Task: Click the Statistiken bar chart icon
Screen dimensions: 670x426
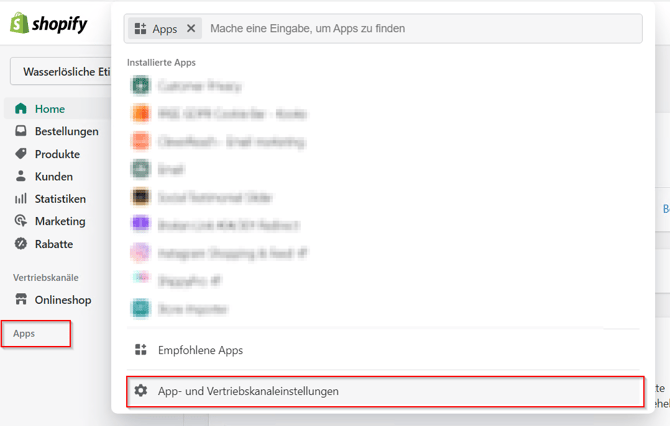Action: 21,199
